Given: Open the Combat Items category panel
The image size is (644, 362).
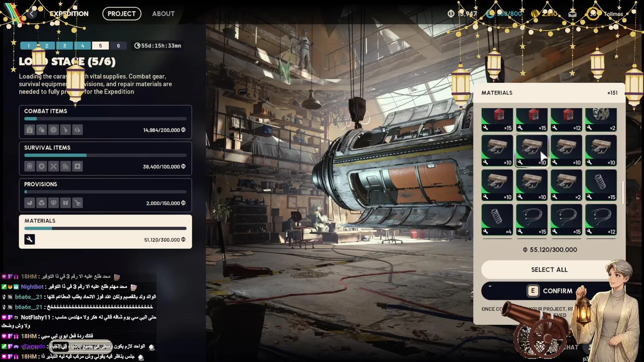Looking at the screenshot, I should pos(105,122).
